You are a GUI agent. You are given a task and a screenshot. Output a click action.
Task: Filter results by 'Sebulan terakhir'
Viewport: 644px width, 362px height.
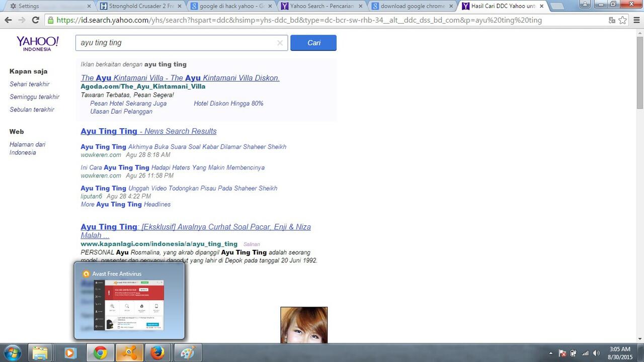tap(32, 109)
